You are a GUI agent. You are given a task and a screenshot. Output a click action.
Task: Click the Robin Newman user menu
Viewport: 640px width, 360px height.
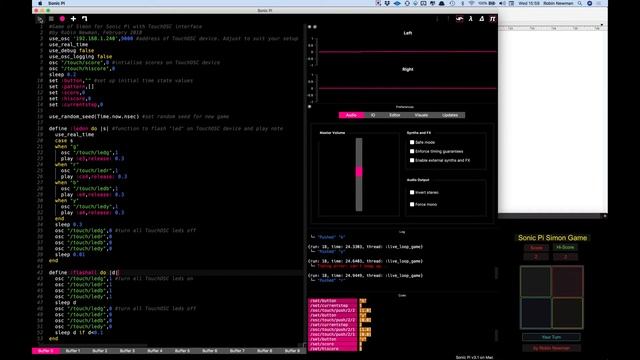558,3
